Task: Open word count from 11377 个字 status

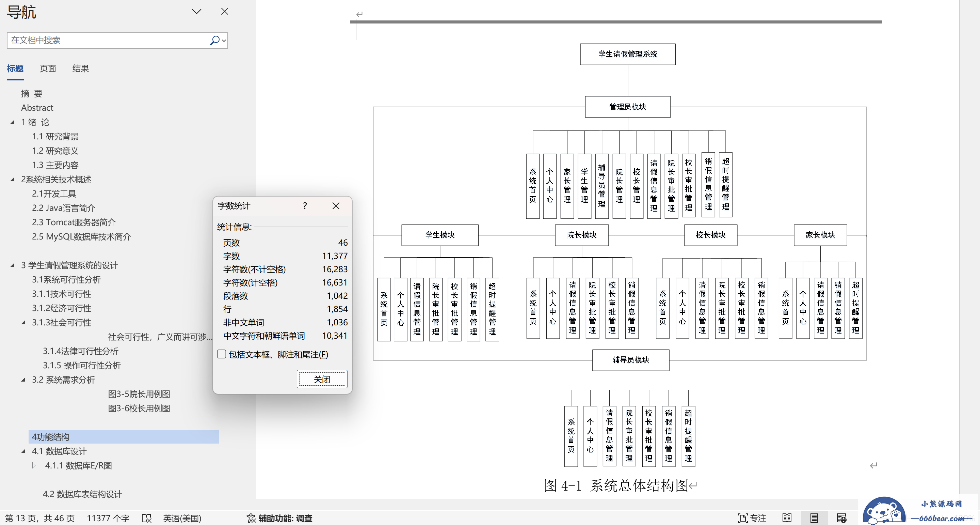Action: tap(108, 518)
